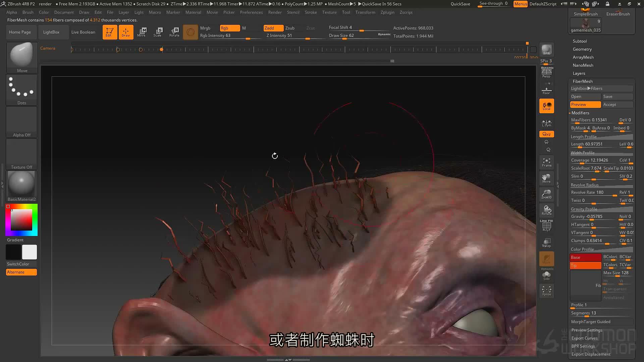Viewport: 644px width, 362px height.
Task: Select the Scale transform tool
Action: tap(157, 32)
